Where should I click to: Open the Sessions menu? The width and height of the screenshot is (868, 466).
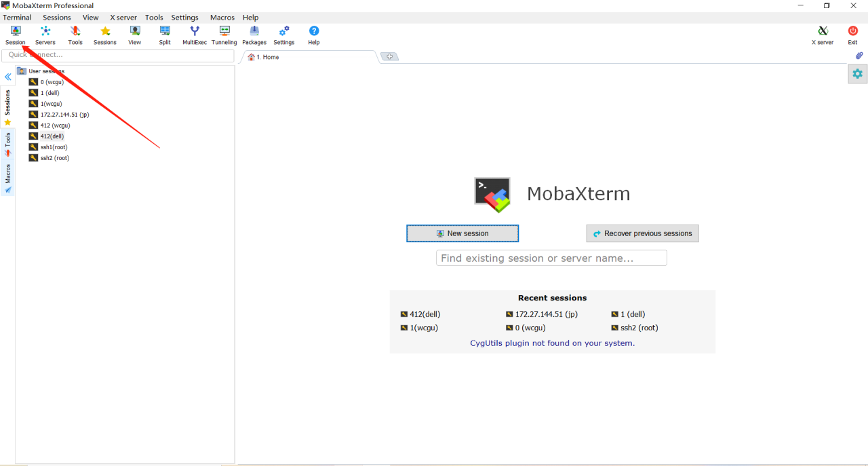click(x=57, y=18)
